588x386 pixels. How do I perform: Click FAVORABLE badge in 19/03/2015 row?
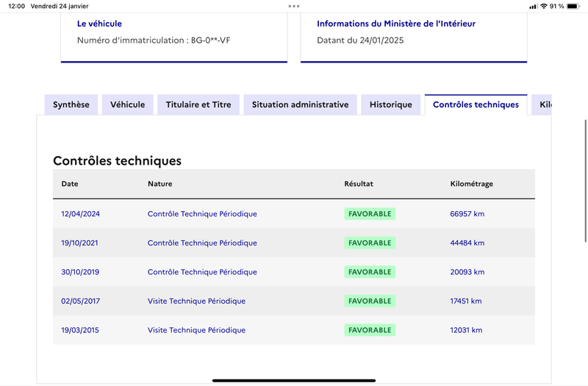370,330
